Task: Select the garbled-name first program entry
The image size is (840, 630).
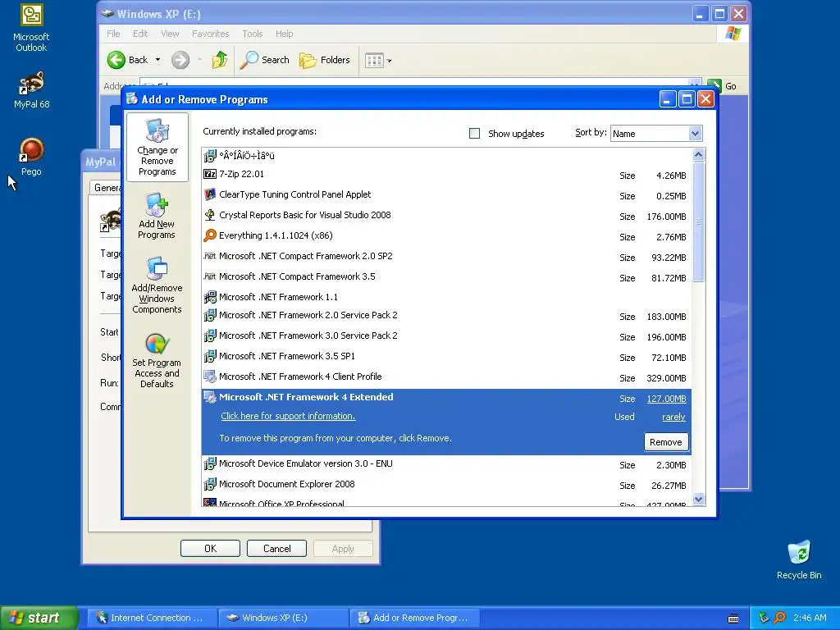Action: pos(446,156)
